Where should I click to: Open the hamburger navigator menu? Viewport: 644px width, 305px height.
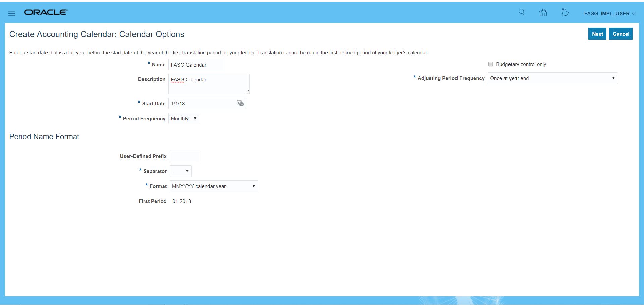click(x=12, y=13)
